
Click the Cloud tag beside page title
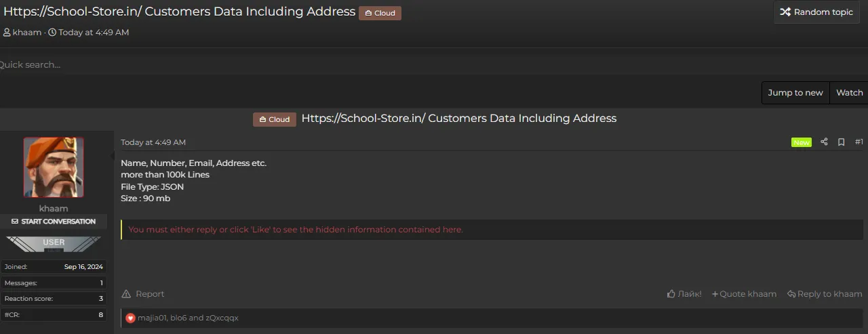click(380, 13)
